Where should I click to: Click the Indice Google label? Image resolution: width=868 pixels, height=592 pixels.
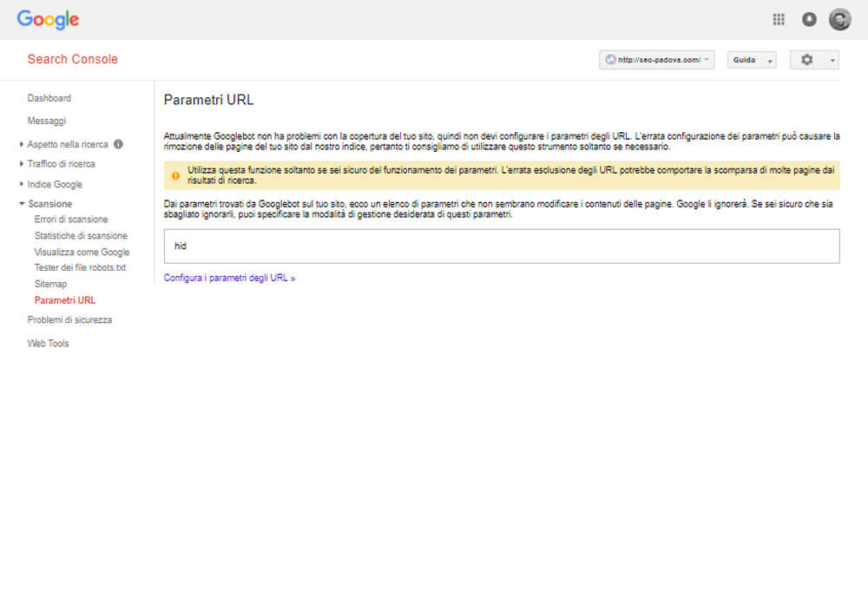55,184
